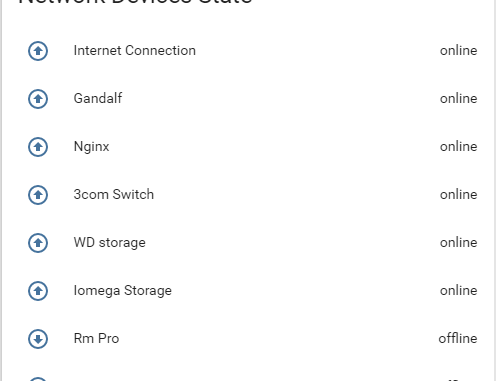This screenshot has width=496, height=381.
Task: Click the WD storage up-arrow icon
Action: (38, 243)
